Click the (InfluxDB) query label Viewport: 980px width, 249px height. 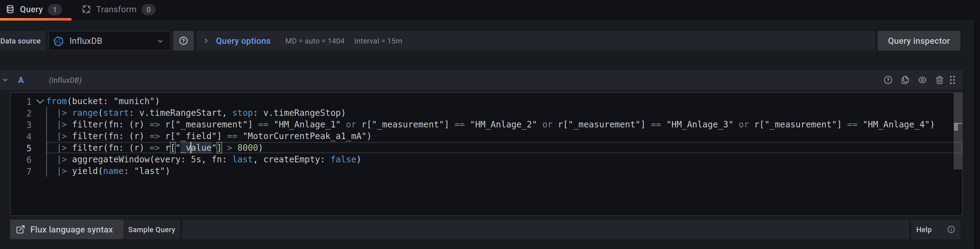[65, 80]
